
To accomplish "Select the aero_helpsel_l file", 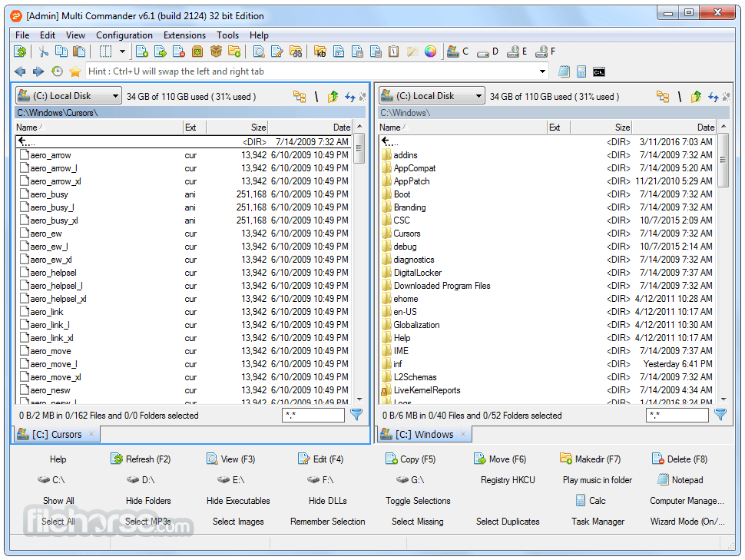I will click(x=185, y=286).
